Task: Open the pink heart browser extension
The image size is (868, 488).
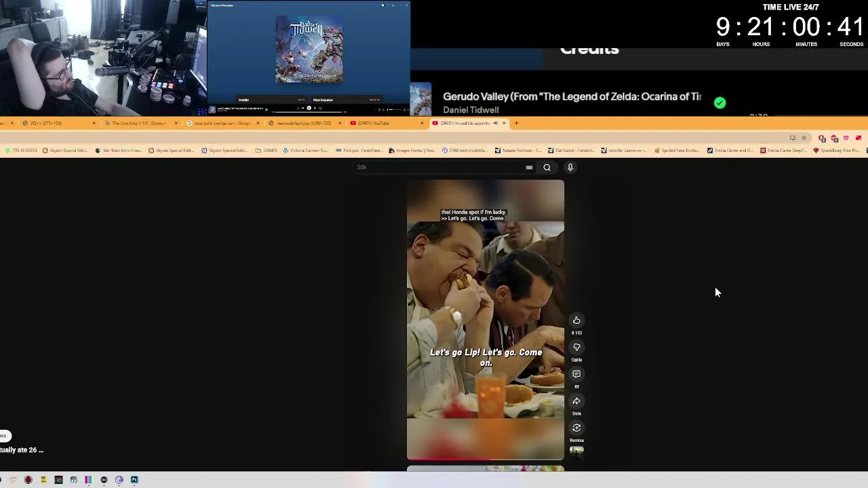Action: point(846,138)
